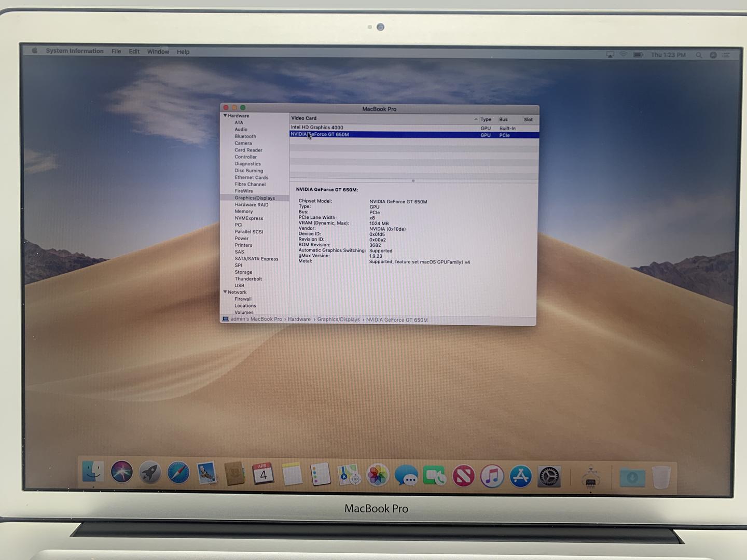Click System Information chip icon in Dock
747x560 pixels.
click(x=590, y=476)
